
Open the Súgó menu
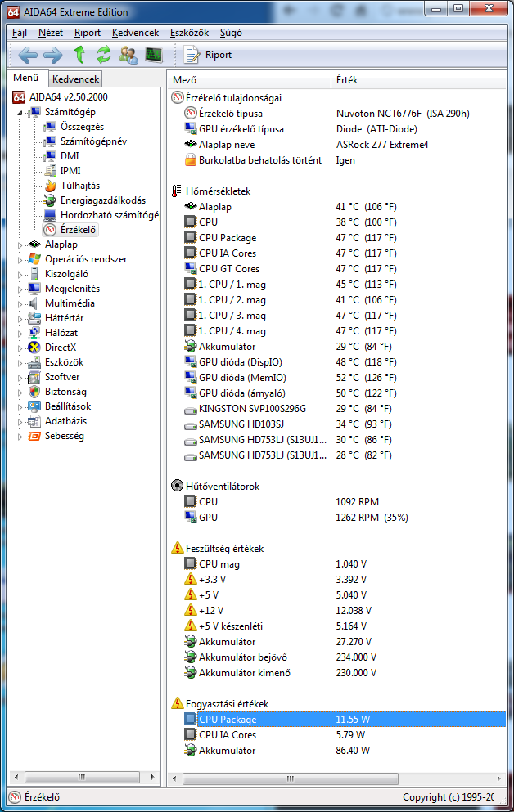[231, 33]
